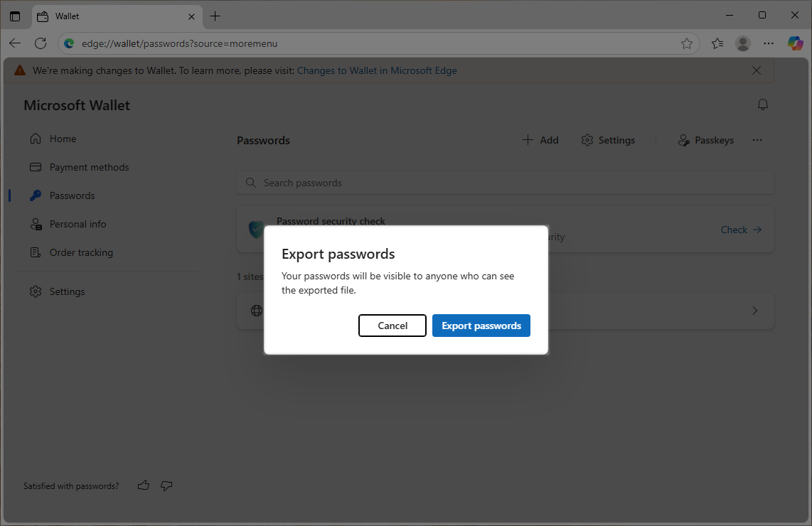Viewport: 812px width, 526px height.
Task: Click the thumbs down feedback icon
Action: [166, 486]
